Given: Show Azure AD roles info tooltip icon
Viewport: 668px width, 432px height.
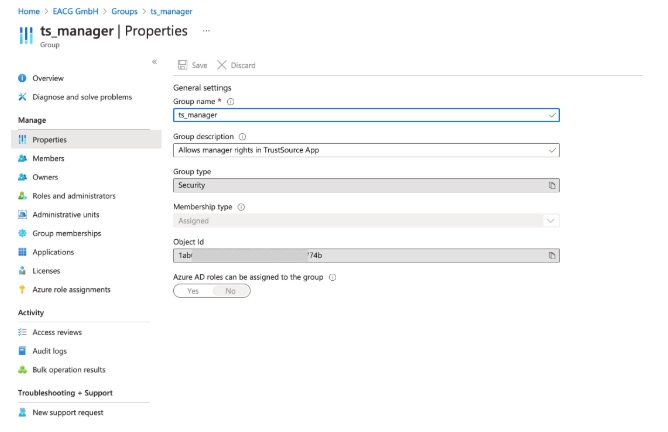Looking at the screenshot, I should click(x=333, y=277).
